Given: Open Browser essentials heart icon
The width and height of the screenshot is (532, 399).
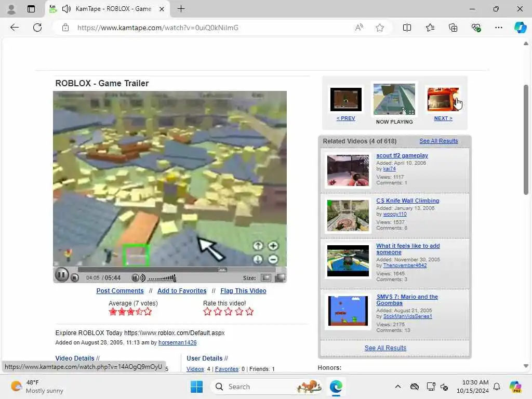Looking at the screenshot, I should coord(476,28).
